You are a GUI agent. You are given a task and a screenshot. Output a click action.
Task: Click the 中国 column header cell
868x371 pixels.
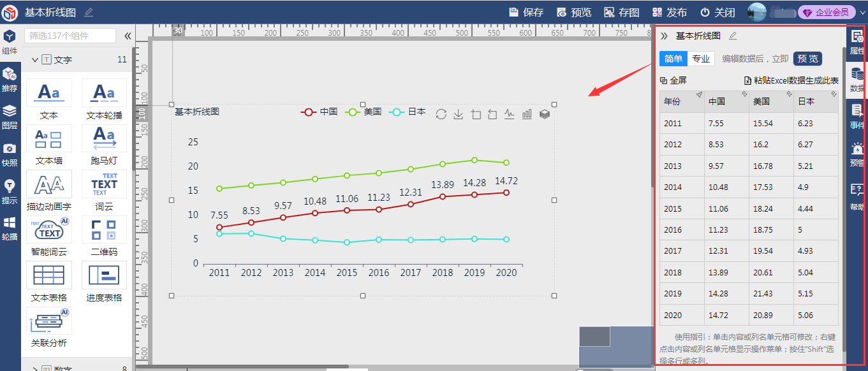726,101
